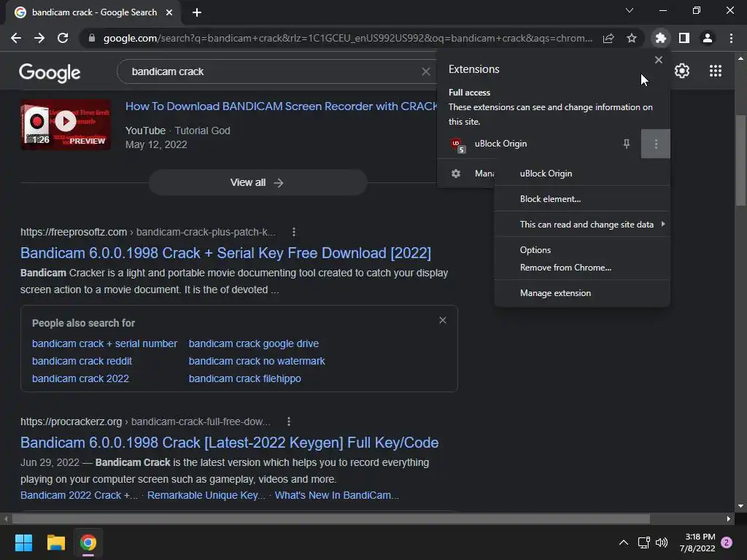Image resolution: width=747 pixels, height=560 pixels.
Task: Search bandicam crack 2022
Action: (80, 378)
